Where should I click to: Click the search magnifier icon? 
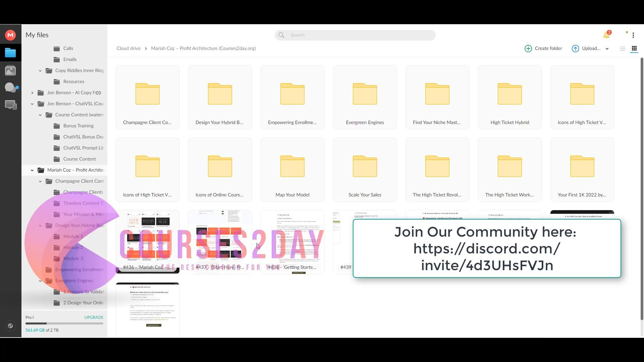pyautogui.click(x=281, y=35)
